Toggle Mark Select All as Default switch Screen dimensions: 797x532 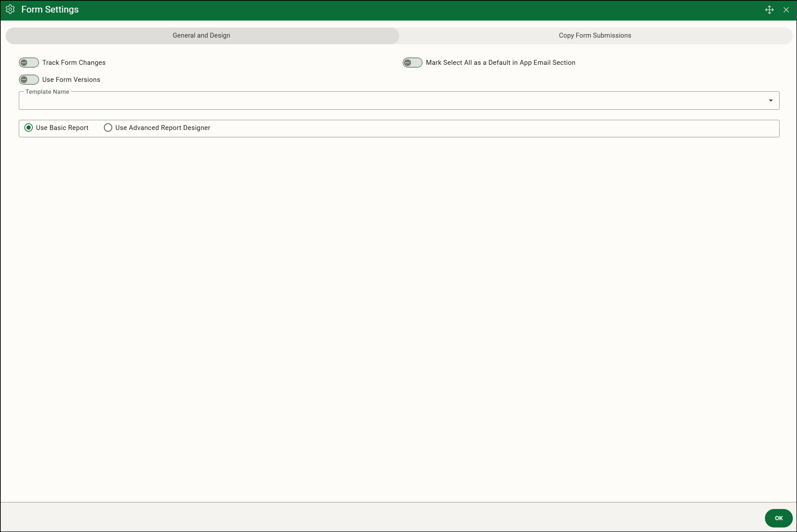click(x=412, y=63)
